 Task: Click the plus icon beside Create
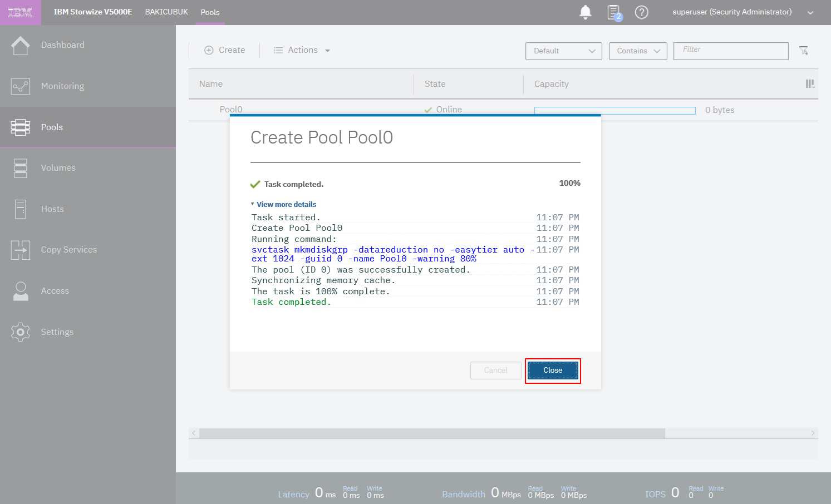(x=209, y=50)
